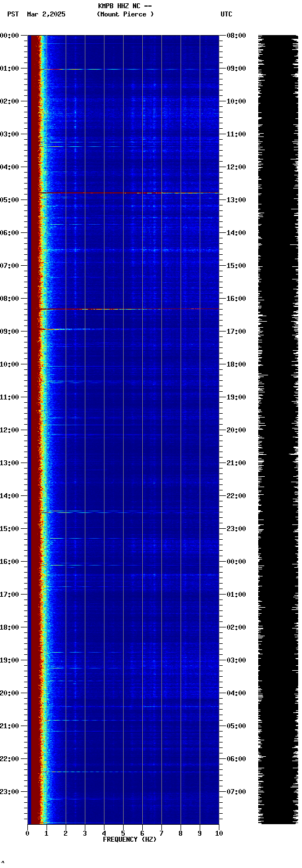Click the PST '15:00' time label

point(9,529)
